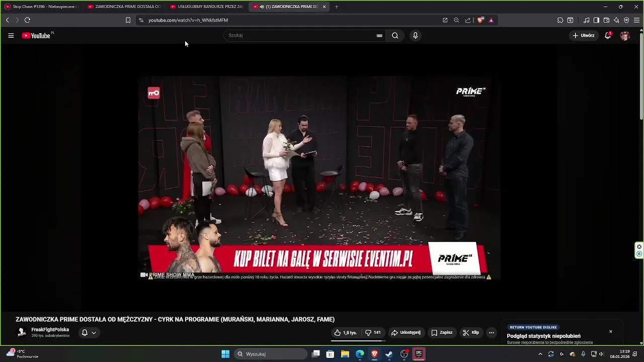Save video with Zapisz button
644x362 pixels.
(x=442, y=332)
